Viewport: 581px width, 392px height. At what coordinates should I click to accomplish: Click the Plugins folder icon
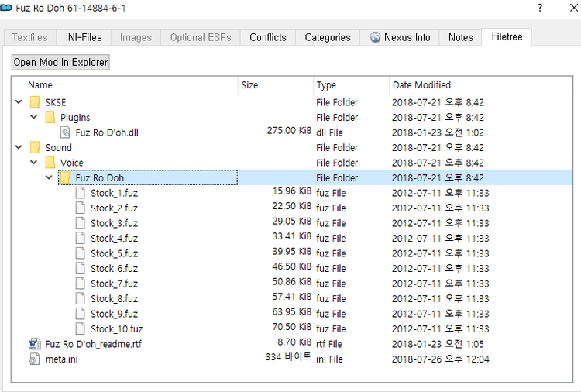[x=50, y=118]
